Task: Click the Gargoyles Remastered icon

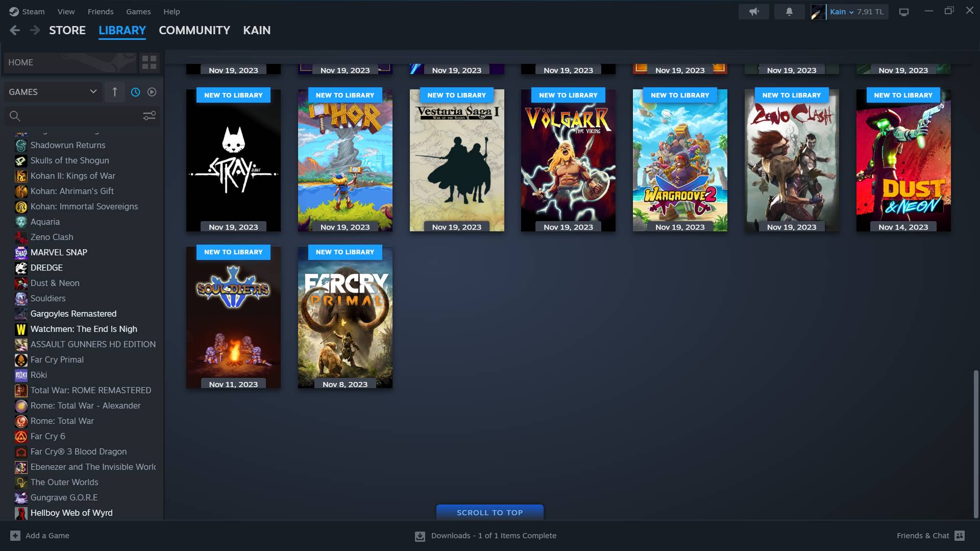Action: tap(21, 314)
